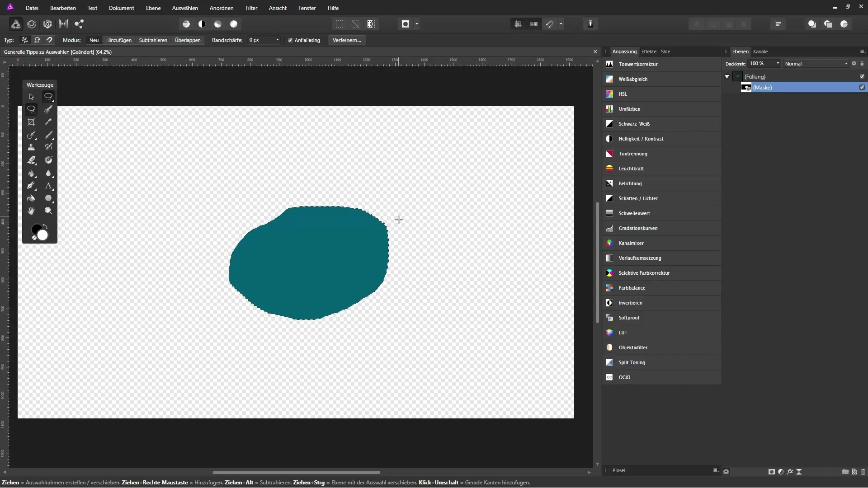This screenshot has height=488, width=868.
Task: Choose polygonal lasso type
Action: click(37, 40)
